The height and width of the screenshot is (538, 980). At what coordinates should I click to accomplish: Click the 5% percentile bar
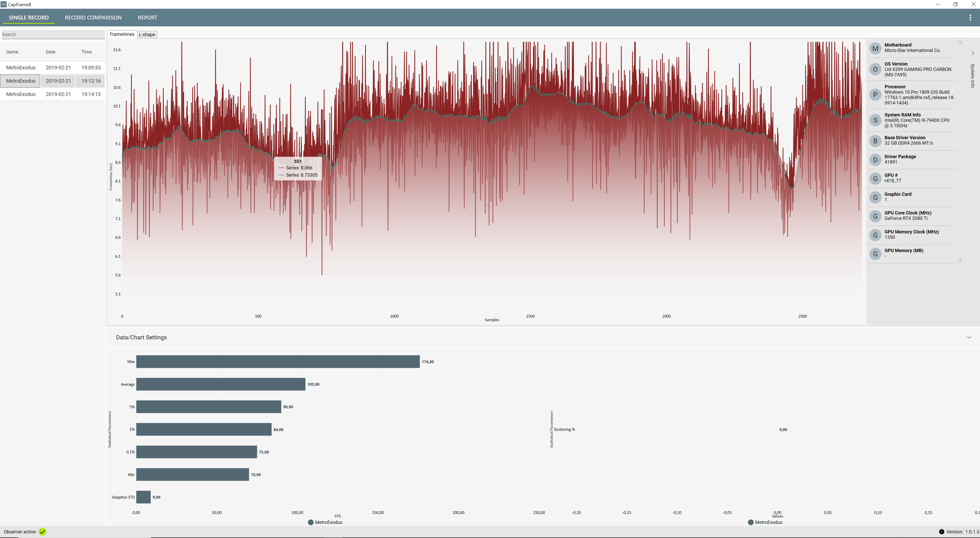pyautogui.click(x=209, y=406)
